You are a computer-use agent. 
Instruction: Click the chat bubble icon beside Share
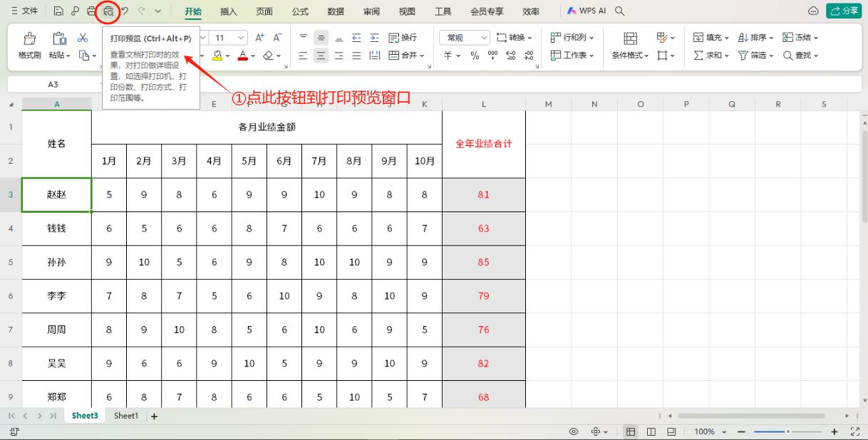point(813,11)
